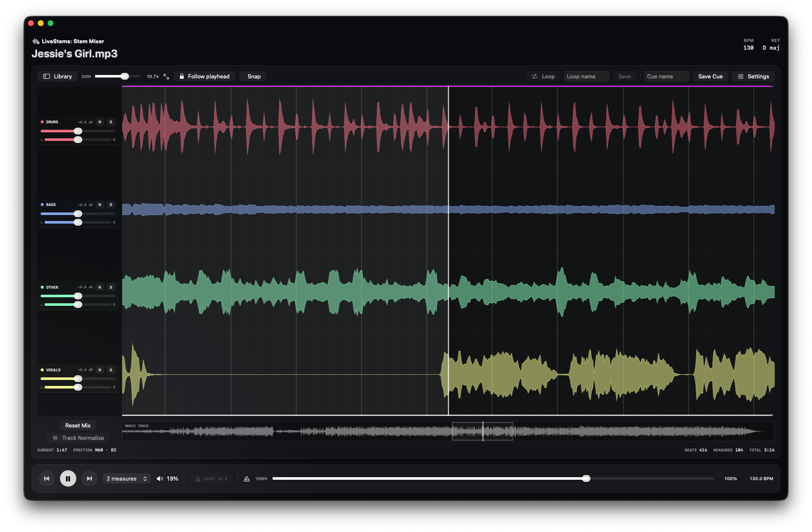
Task: Adjust the DRUMS volume slider handle
Action: pos(78,131)
